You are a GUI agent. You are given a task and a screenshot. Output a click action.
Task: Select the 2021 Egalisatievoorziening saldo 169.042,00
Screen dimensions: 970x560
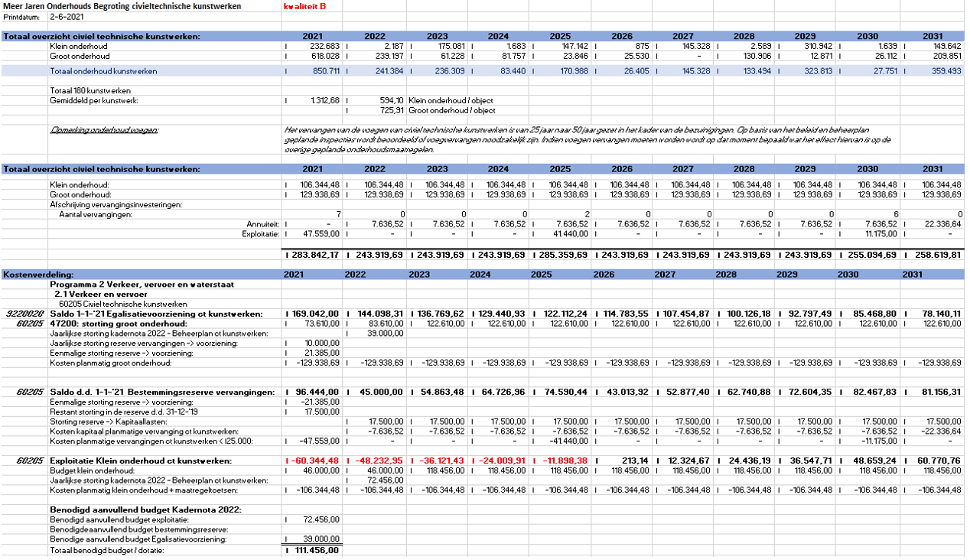[314, 314]
